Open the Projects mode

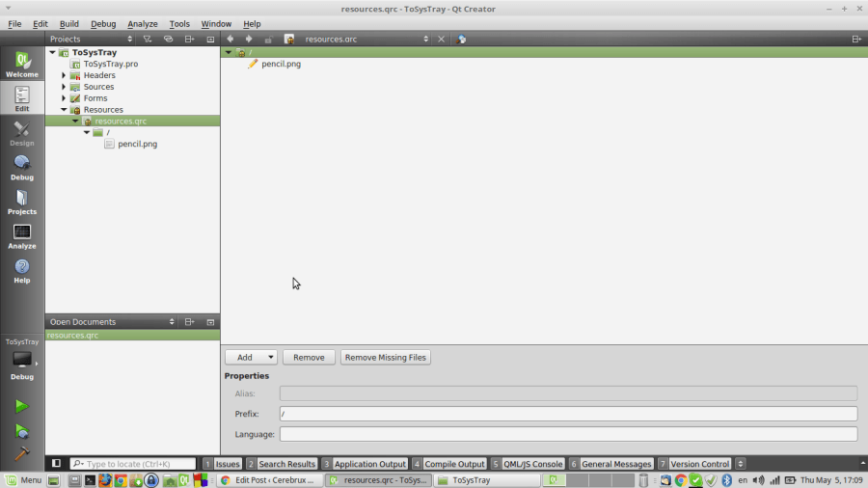[x=22, y=202]
